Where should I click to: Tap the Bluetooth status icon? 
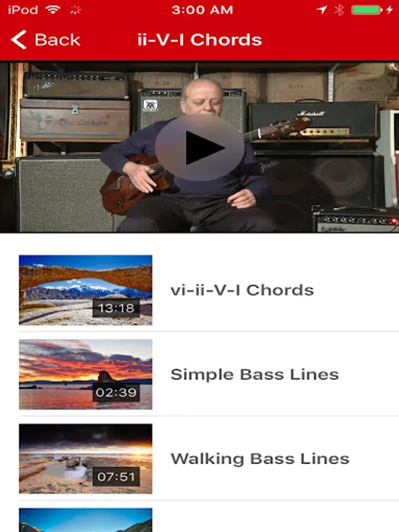(x=339, y=9)
